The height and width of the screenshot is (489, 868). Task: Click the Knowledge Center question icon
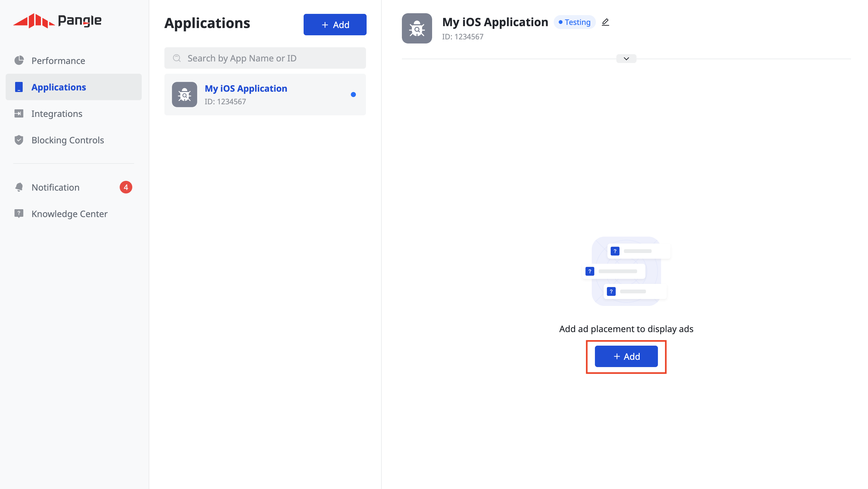click(19, 213)
